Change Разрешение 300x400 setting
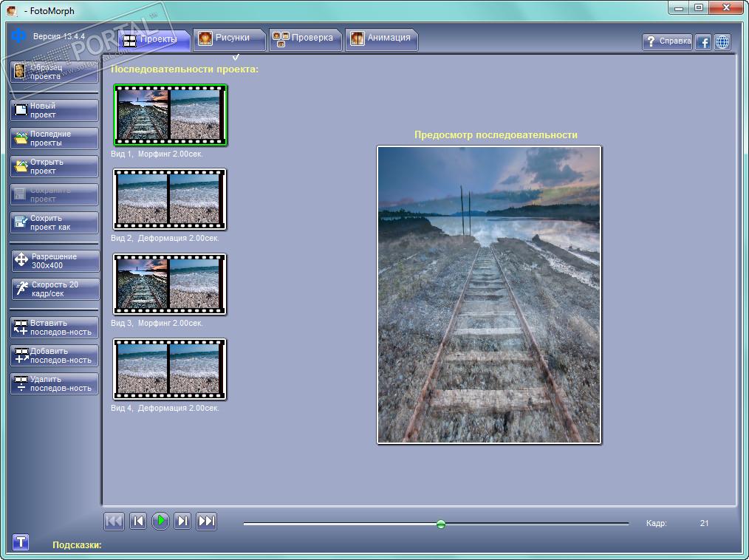 coord(55,261)
